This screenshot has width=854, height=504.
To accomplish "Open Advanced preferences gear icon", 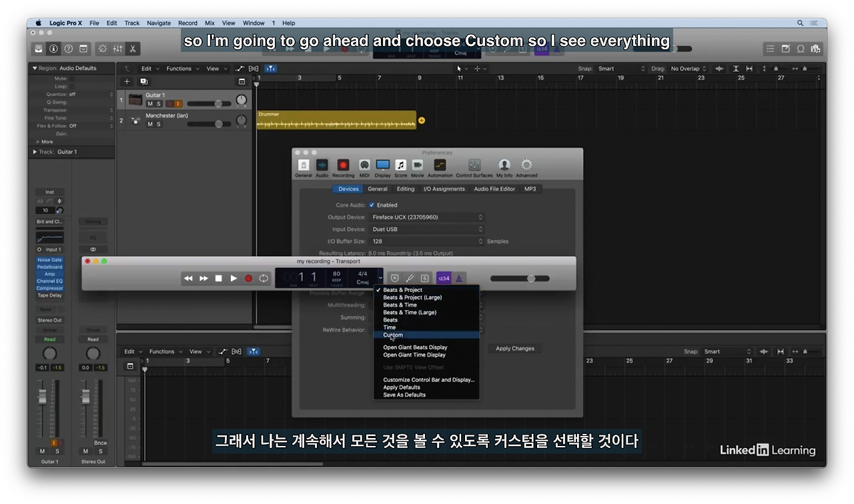I will coord(526,168).
